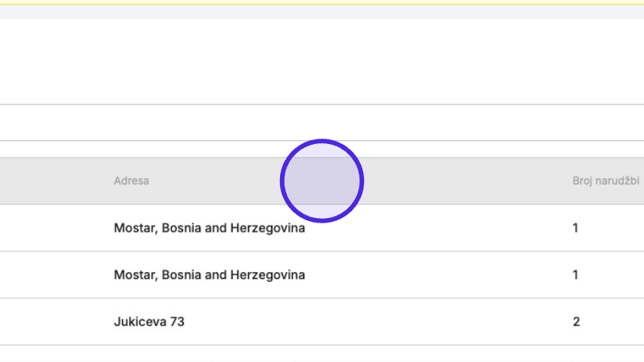Screen dimensions: 644x362
Task: Click large white empty area above divider lines
Action: tap(322, 61)
